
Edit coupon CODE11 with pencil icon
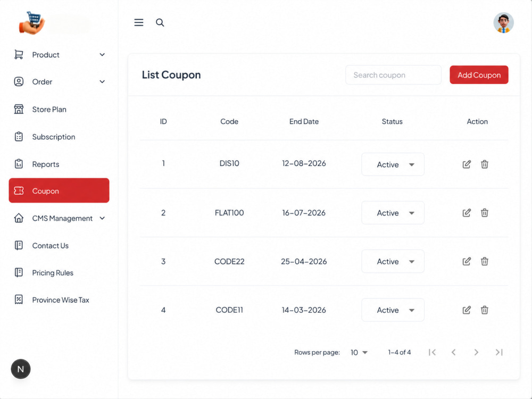(x=467, y=310)
